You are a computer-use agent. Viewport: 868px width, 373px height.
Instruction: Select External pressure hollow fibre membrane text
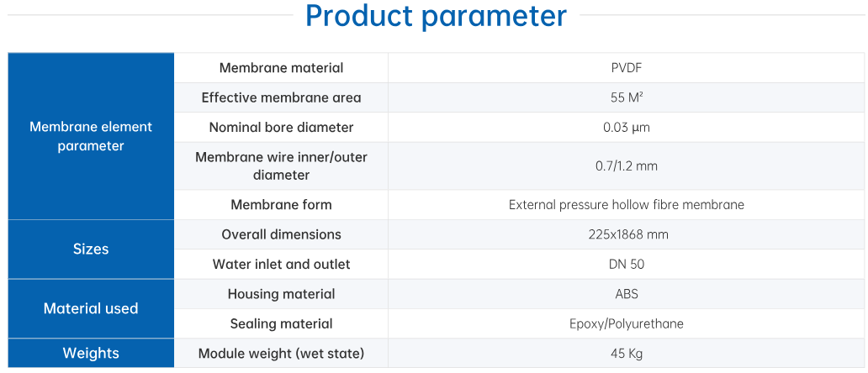(627, 205)
